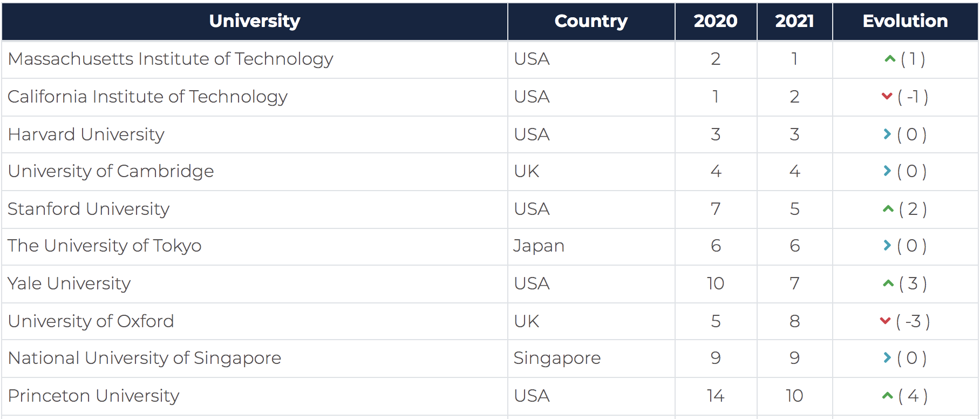Click the Japan country cell

click(x=539, y=246)
